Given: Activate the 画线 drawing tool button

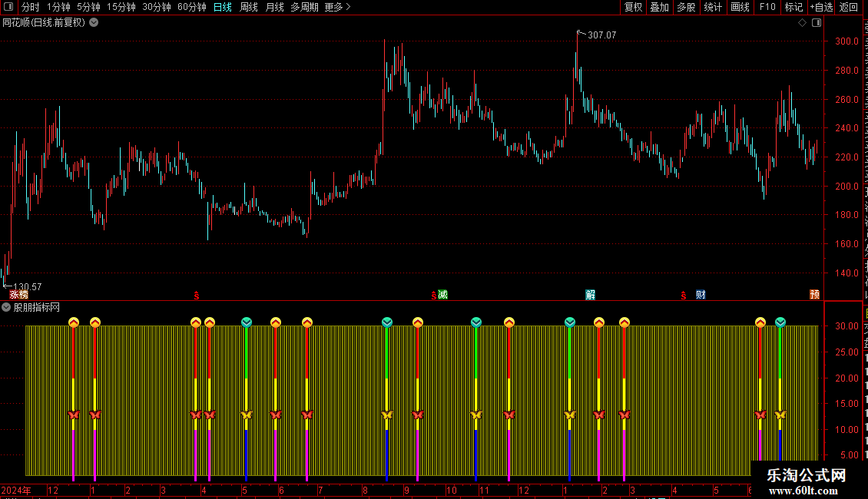Looking at the screenshot, I should [740, 7].
